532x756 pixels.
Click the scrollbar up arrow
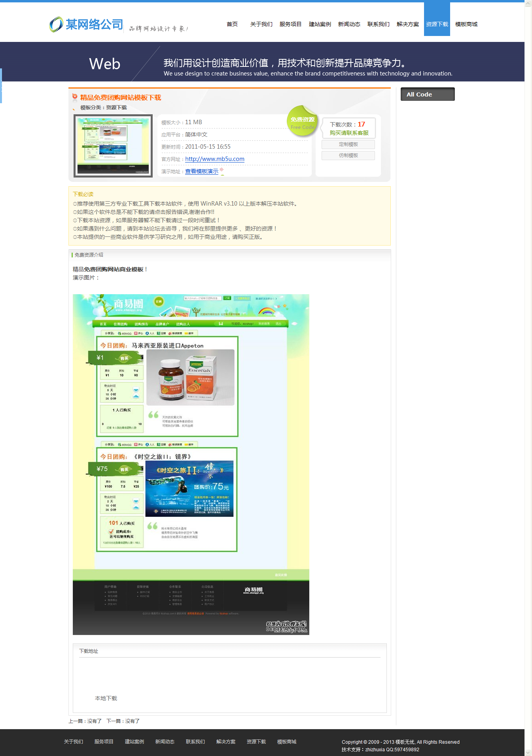pyautogui.click(x=528, y=4)
